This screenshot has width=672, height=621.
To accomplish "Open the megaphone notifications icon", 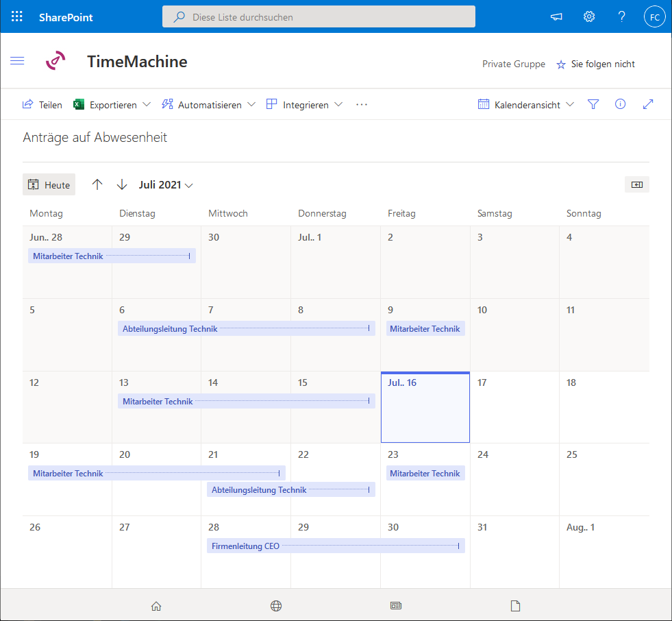I will coord(556,16).
